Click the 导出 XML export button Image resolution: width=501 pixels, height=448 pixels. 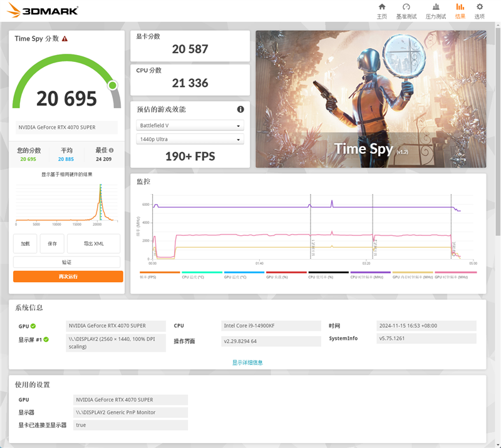tap(95, 243)
